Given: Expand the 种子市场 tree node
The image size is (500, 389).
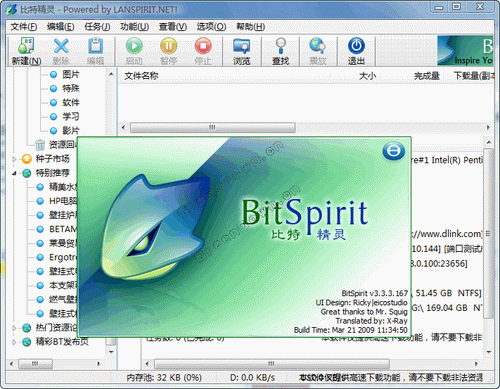Looking at the screenshot, I should 14,159.
